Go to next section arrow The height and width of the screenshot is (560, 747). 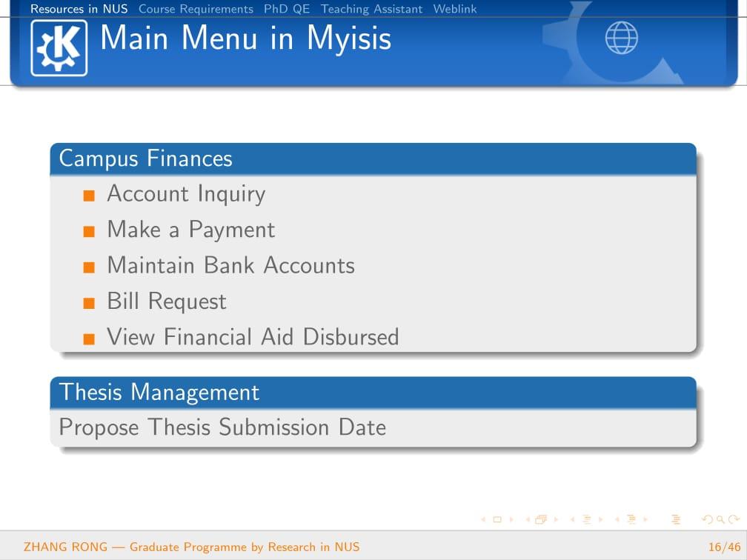point(645,519)
